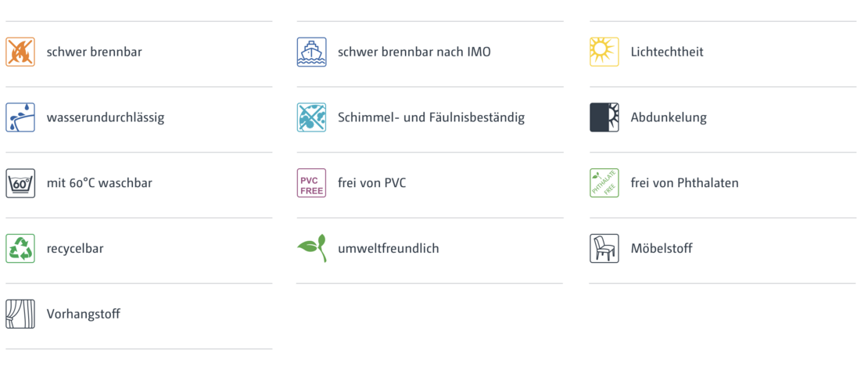
Task: Click the orange flame-retardant icon
Action: pyautogui.click(x=20, y=52)
